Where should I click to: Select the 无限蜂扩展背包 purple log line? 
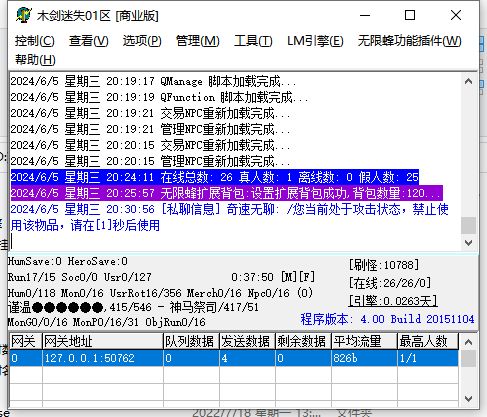[x=226, y=193]
